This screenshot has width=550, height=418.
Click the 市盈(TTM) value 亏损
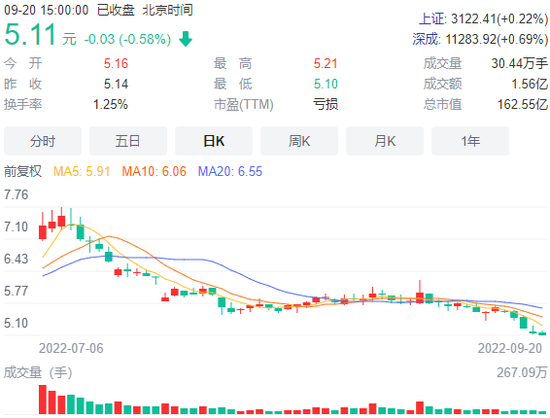(326, 104)
